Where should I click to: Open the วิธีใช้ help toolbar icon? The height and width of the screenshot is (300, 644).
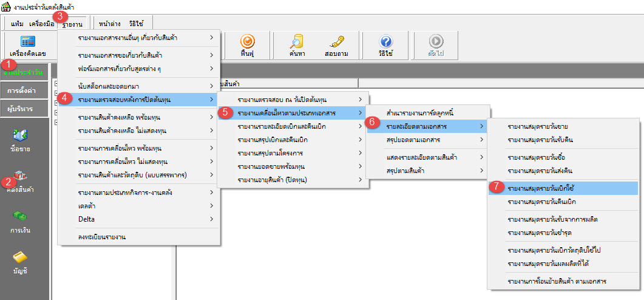[x=387, y=46]
